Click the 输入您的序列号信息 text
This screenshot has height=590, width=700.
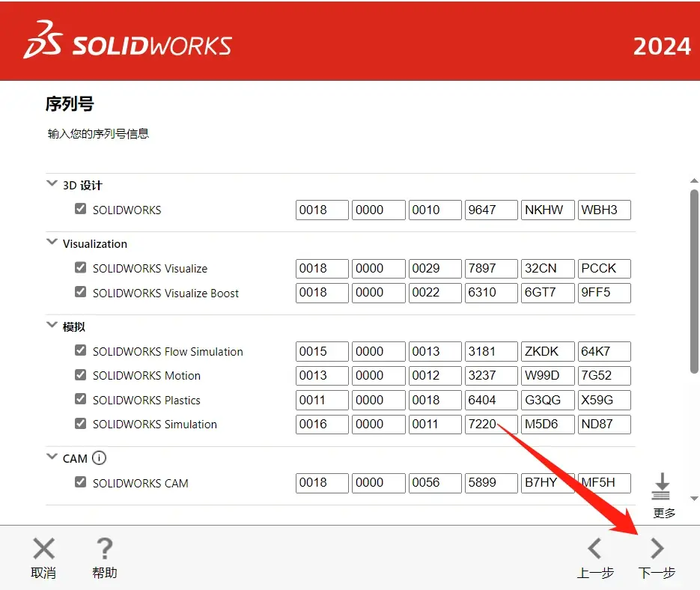(98, 133)
